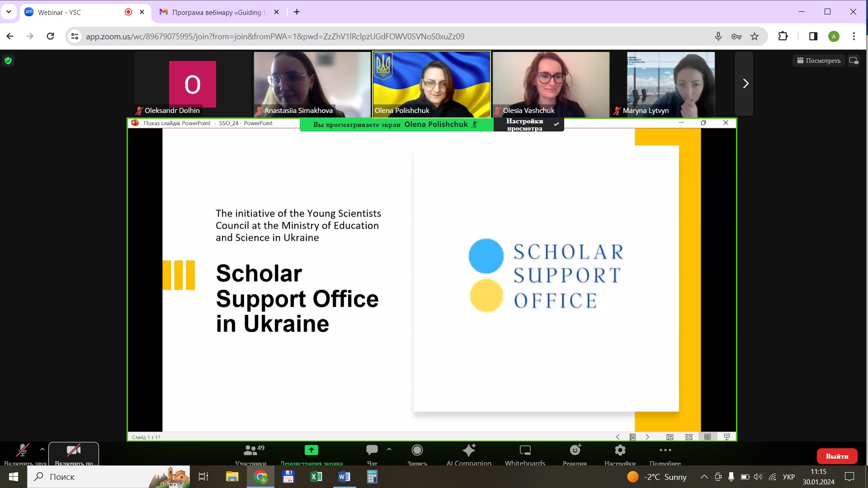Open the view settings dropdown
The width and height of the screenshot is (868, 488).
(528, 125)
